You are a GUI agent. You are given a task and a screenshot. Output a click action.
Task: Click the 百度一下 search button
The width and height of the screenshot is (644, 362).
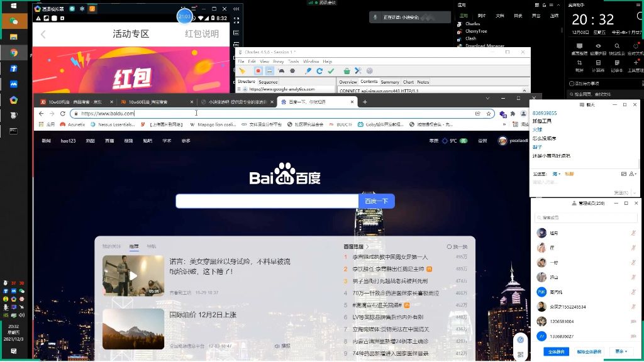click(377, 201)
